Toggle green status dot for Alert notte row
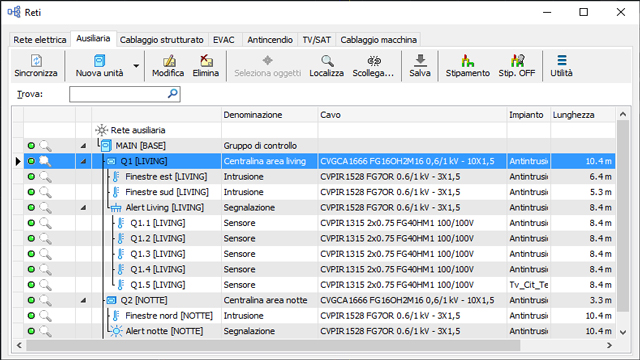The image size is (640, 360). 31,331
